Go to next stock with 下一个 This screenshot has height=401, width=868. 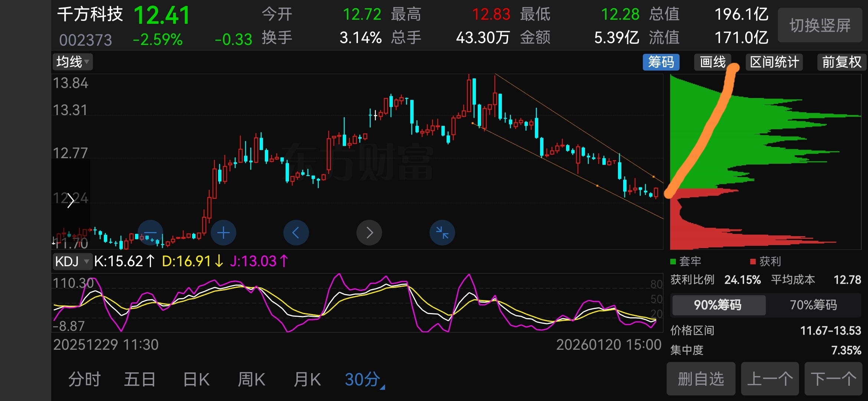pos(833,379)
